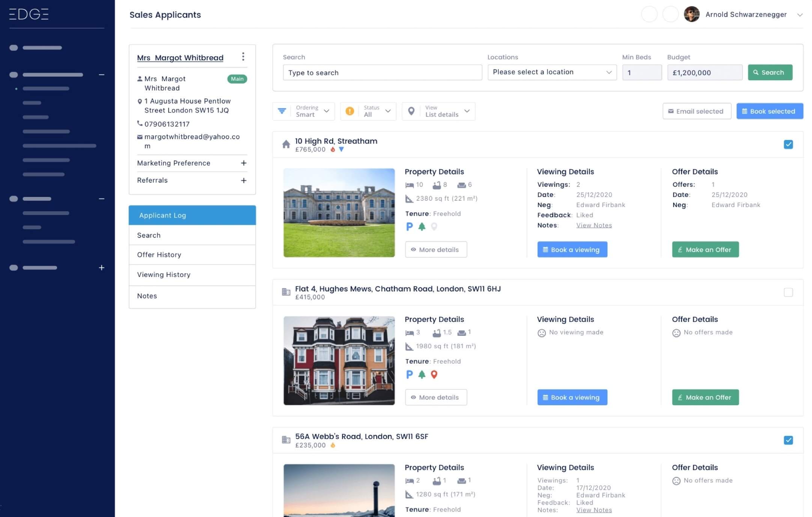The image size is (812, 517).
Task: Click Make an Offer for Flat 4
Action: click(705, 397)
